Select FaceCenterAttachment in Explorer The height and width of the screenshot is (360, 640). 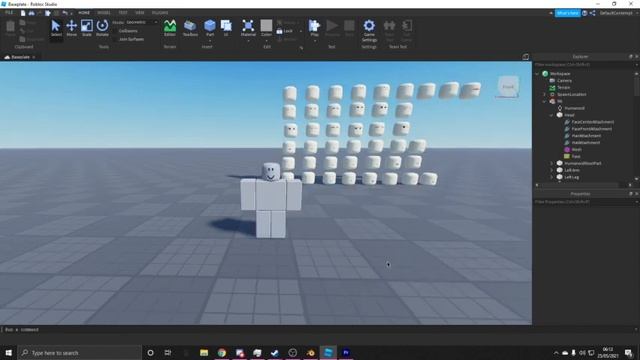coord(593,122)
